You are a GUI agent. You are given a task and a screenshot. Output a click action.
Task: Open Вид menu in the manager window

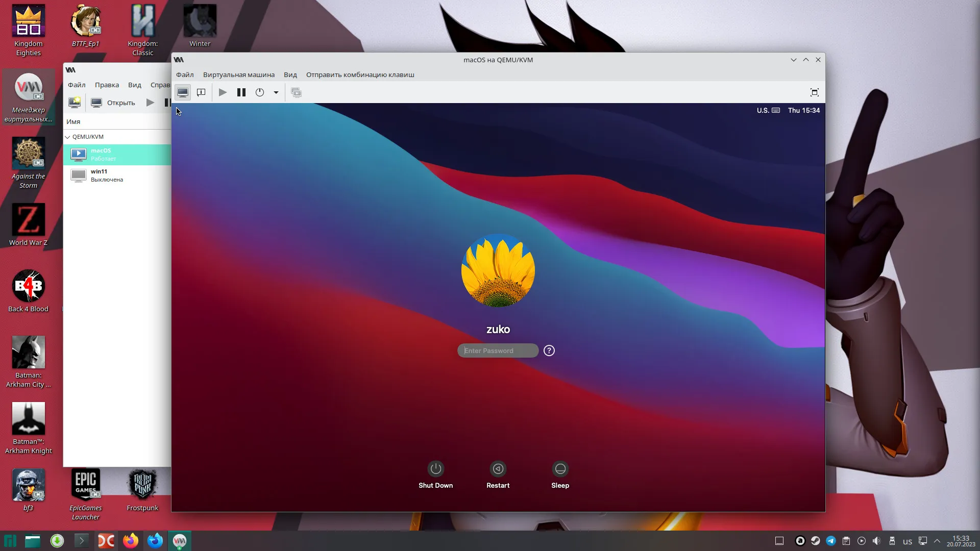[135, 85]
